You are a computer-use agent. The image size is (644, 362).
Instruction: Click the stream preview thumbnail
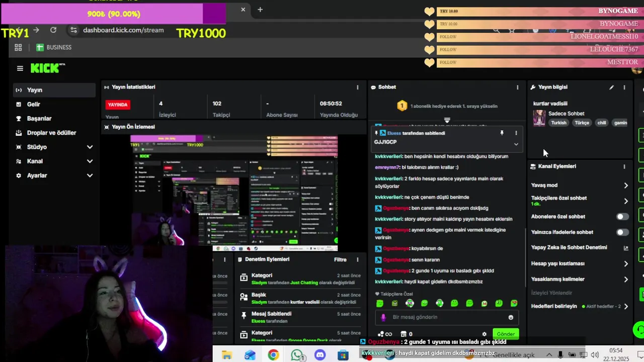pos(234,193)
